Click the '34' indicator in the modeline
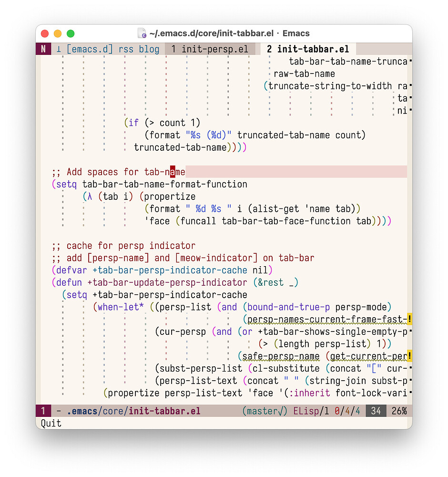Screen dimensions: 448x477 point(376,411)
